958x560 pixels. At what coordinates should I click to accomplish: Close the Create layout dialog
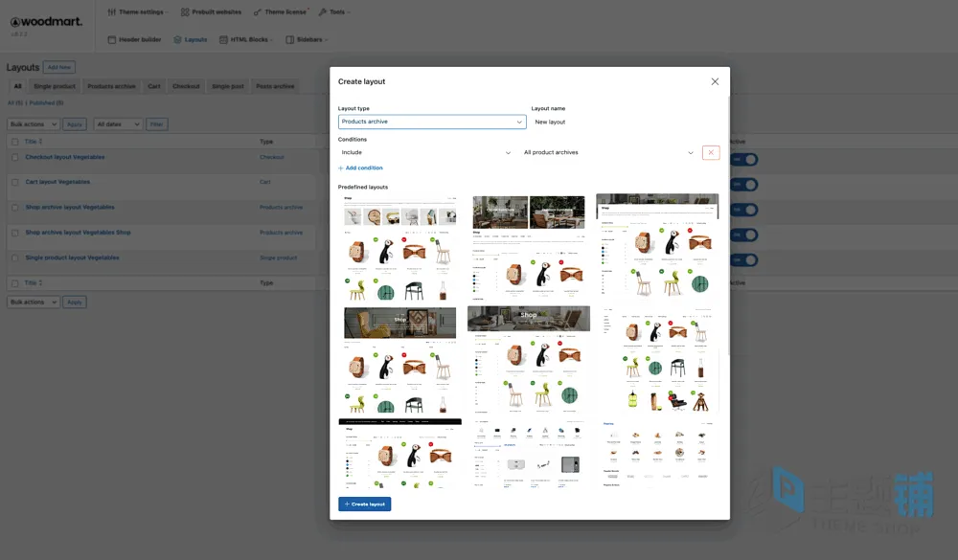tap(715, 81)
